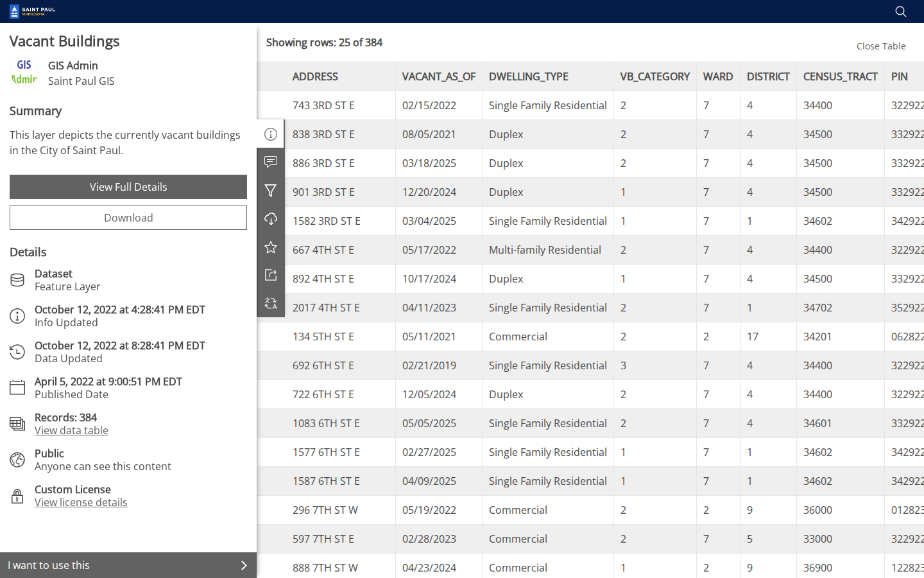This screenshot has height=578, width=924.
Task: Expand the I want to use this chevron
Action: pyautogui.click(x=244, y=565)
